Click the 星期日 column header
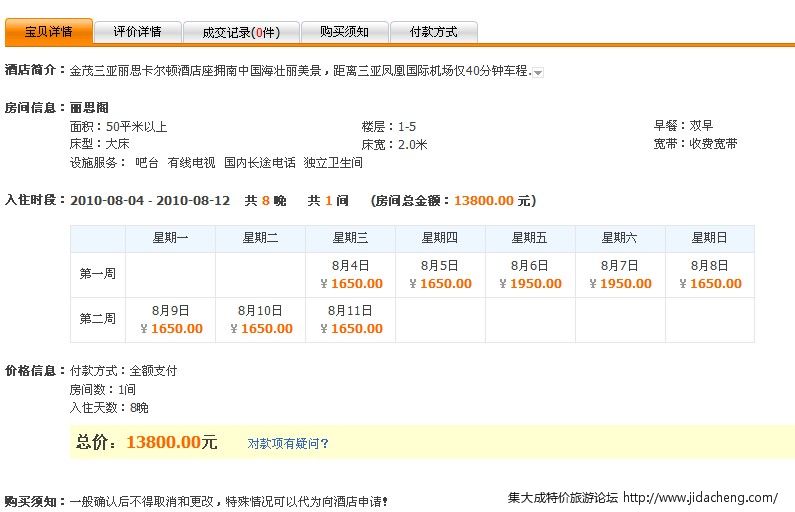Screen dimensions: 795x512 (x=709, y=238)
